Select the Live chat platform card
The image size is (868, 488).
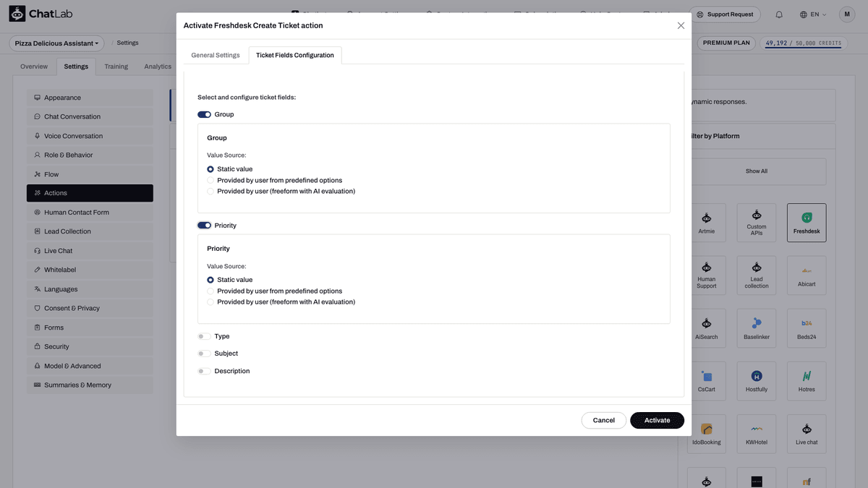(x=807, y=434)
